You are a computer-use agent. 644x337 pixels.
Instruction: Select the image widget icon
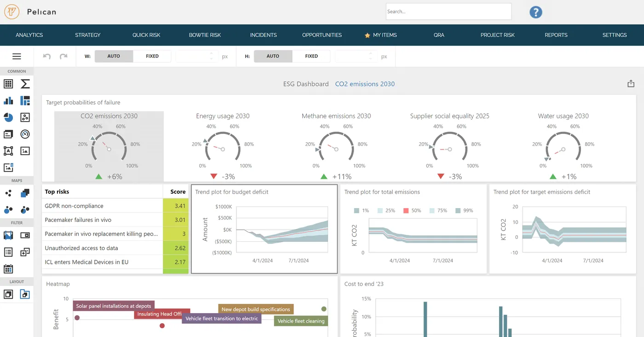[25, 151]
